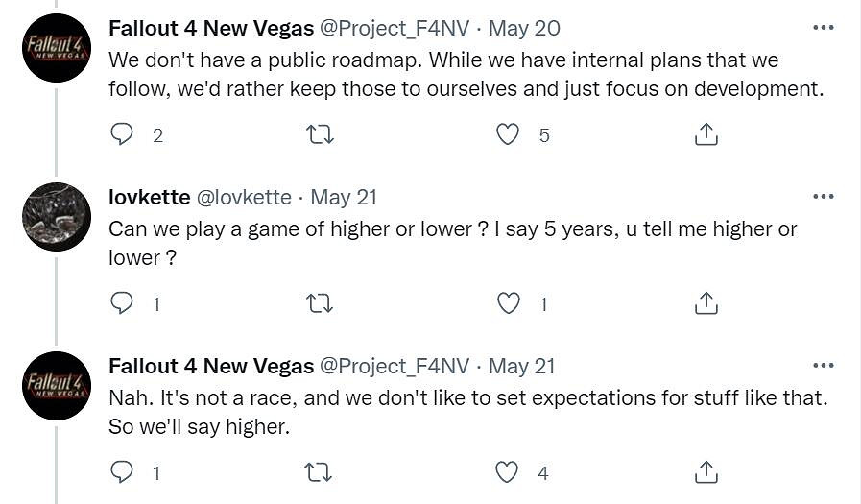
Task: Open the lovkette profile name link
Action: pyautogui.click(x=149, y=197)
